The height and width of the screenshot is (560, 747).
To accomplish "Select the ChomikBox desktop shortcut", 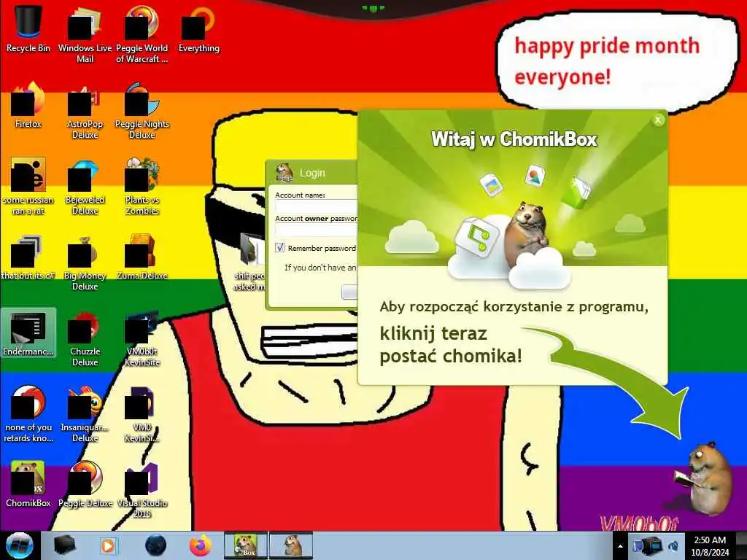I will pos(28,484).
